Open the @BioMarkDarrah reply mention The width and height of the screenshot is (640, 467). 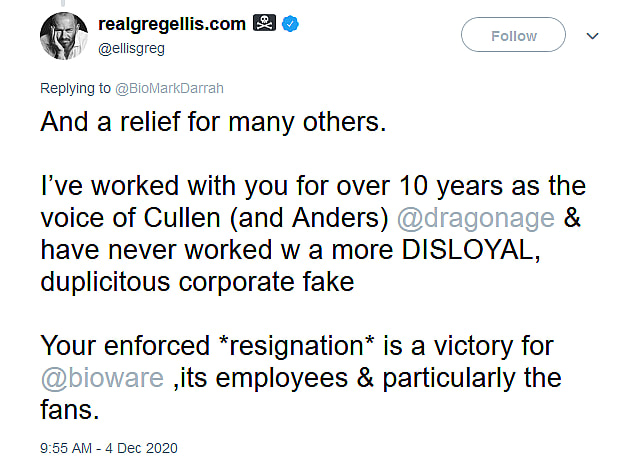(170, 88)
